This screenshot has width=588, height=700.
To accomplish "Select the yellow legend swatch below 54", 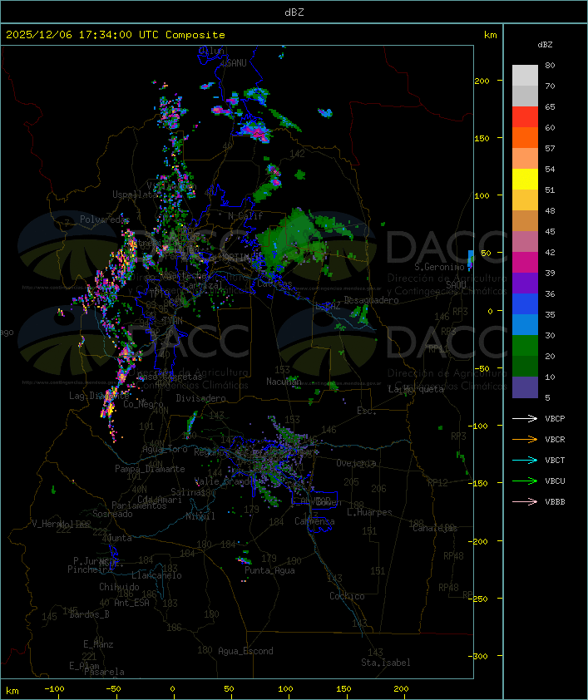I will pos(525,180).
